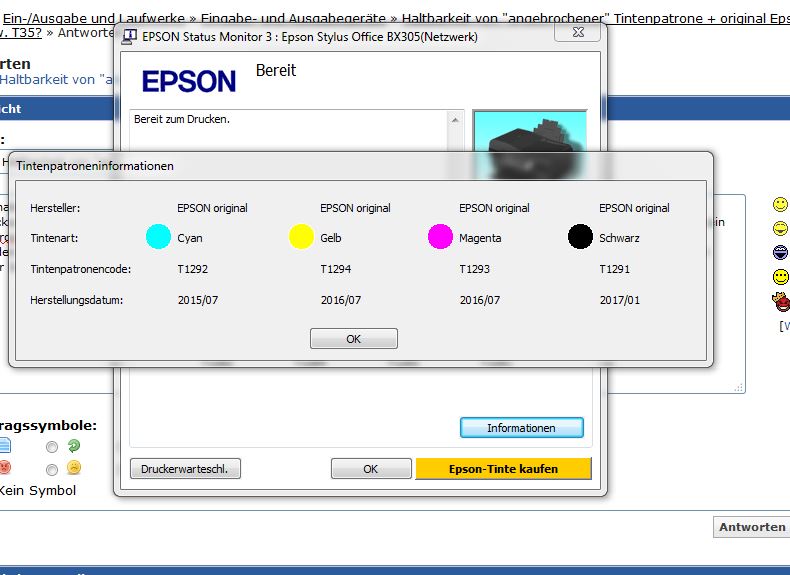Insert the second smiley with the big grin
Screen dimensions: 790x575
[780, 229]
